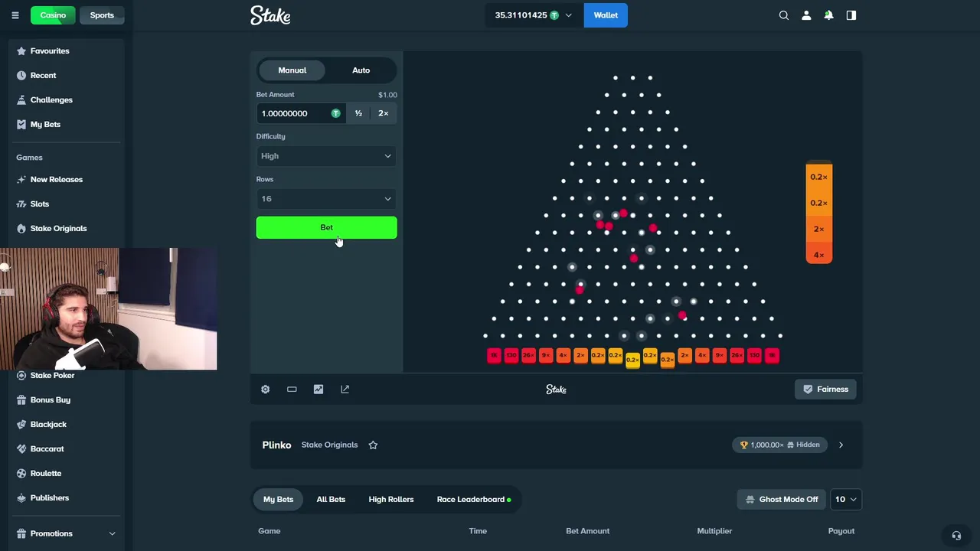Click the Bet Amount column header
Screen dimensions: 980x551
588,531
